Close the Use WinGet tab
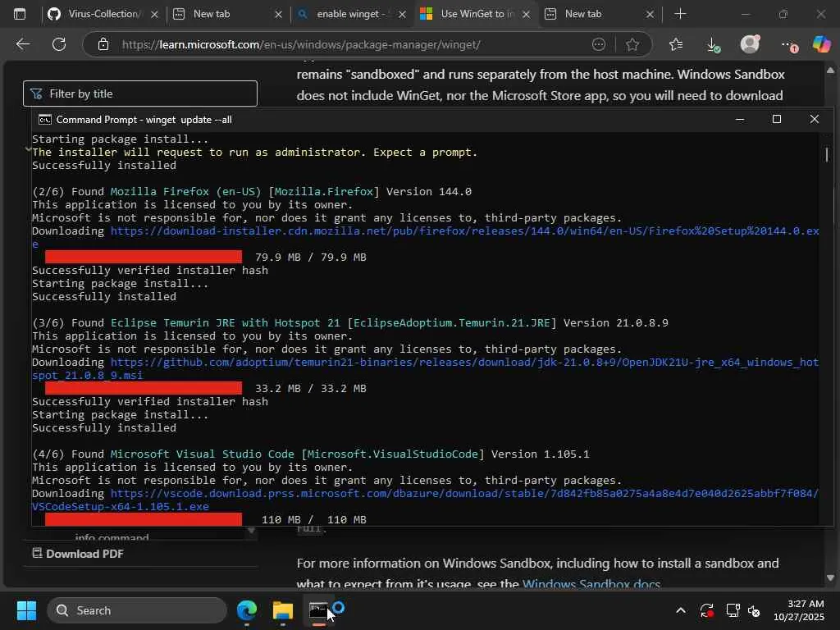Image resolution: width=840 pixels, height=630 pixels. pos(526,15)
